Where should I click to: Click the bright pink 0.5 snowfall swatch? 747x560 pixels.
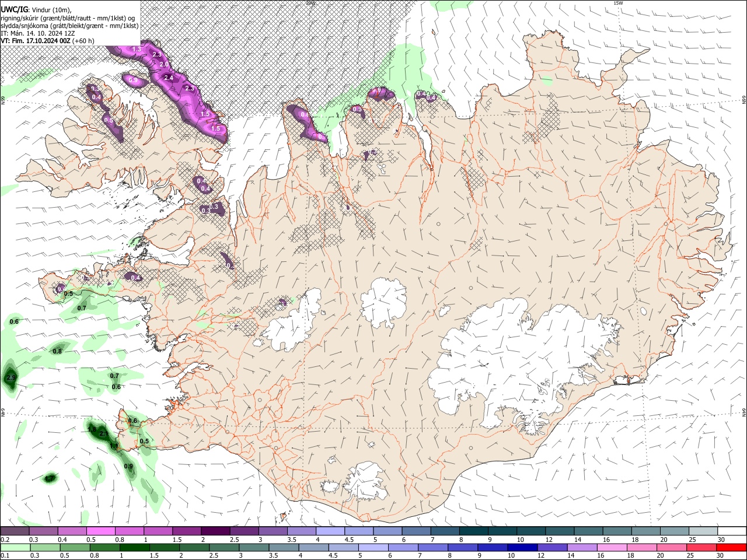point(101,531)
